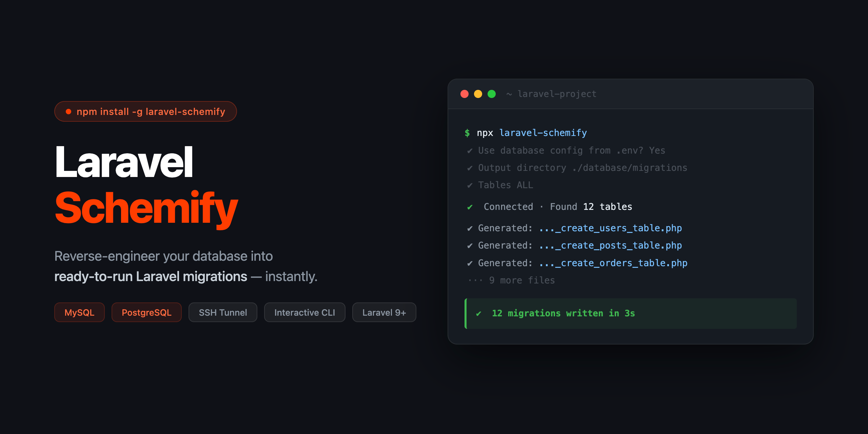
Task: Open the _create_users_table.php file link
Action: pos(610,228)
